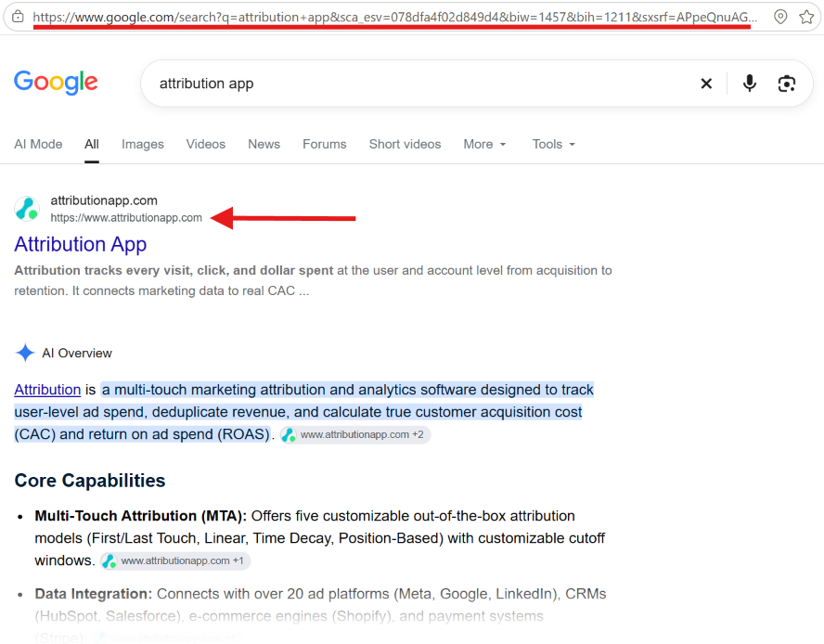This screenshot has height=644, width=824.
Task: Switch to the Images tab
Action: [x=143, y=144]
